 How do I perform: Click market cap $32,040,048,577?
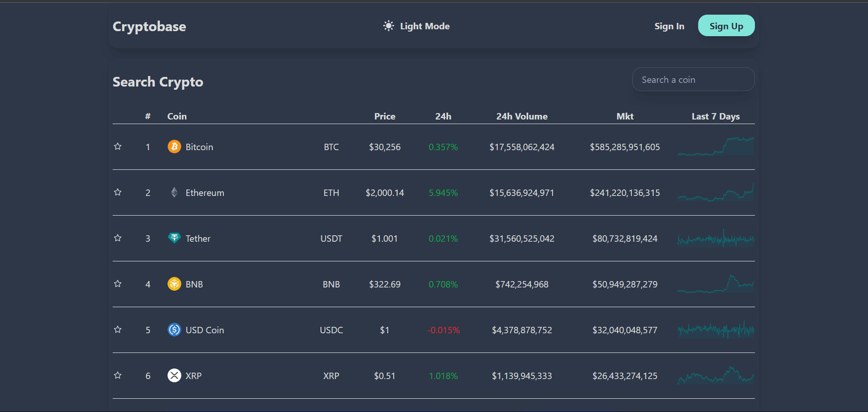(x=625, y=330)
